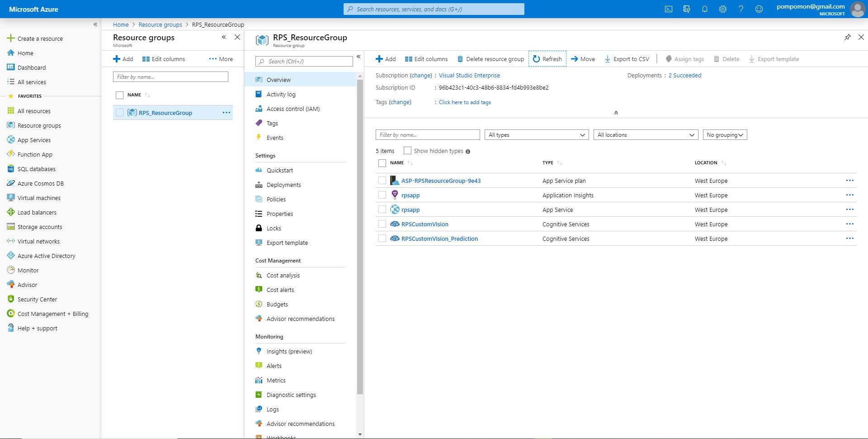Open portal settings gear
The width and height of the screenshot is (868, 439).
[x=723, y=9]
